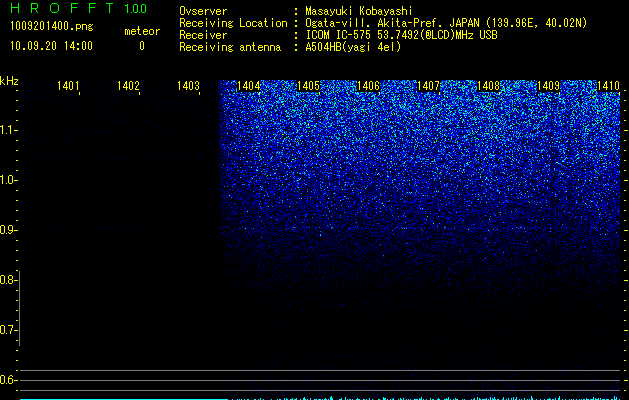Click the 1409 time marker

pos(548,86)
